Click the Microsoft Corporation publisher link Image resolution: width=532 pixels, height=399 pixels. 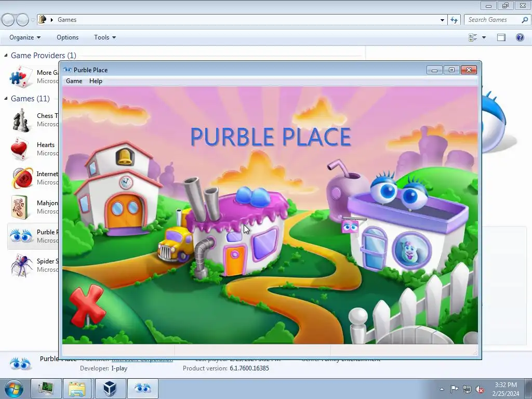pos(142,359)
